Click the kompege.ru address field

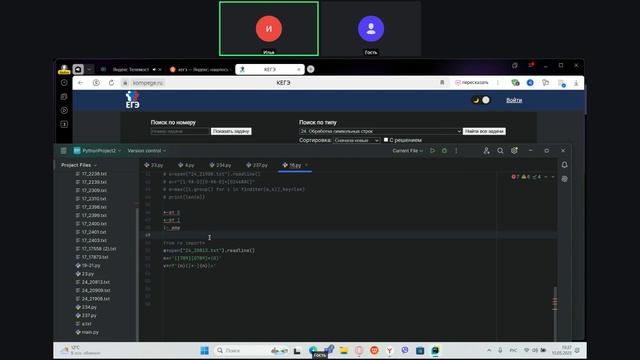148,83
